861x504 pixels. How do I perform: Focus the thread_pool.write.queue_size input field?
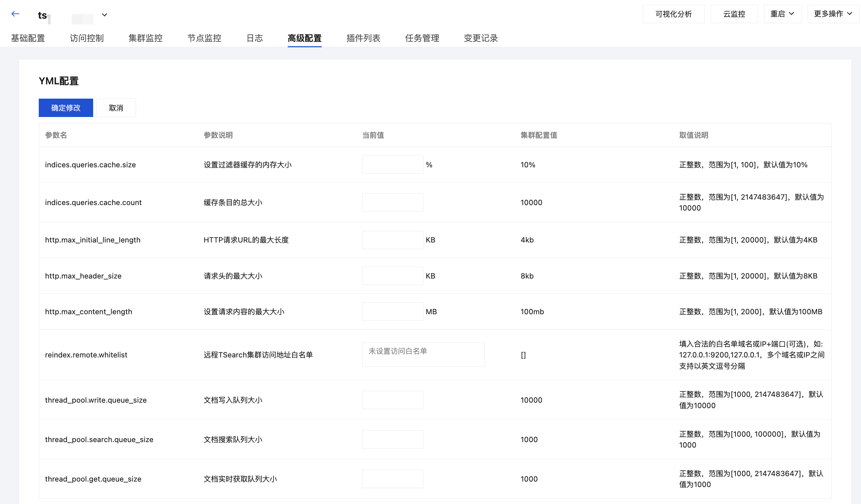(392, 400)
